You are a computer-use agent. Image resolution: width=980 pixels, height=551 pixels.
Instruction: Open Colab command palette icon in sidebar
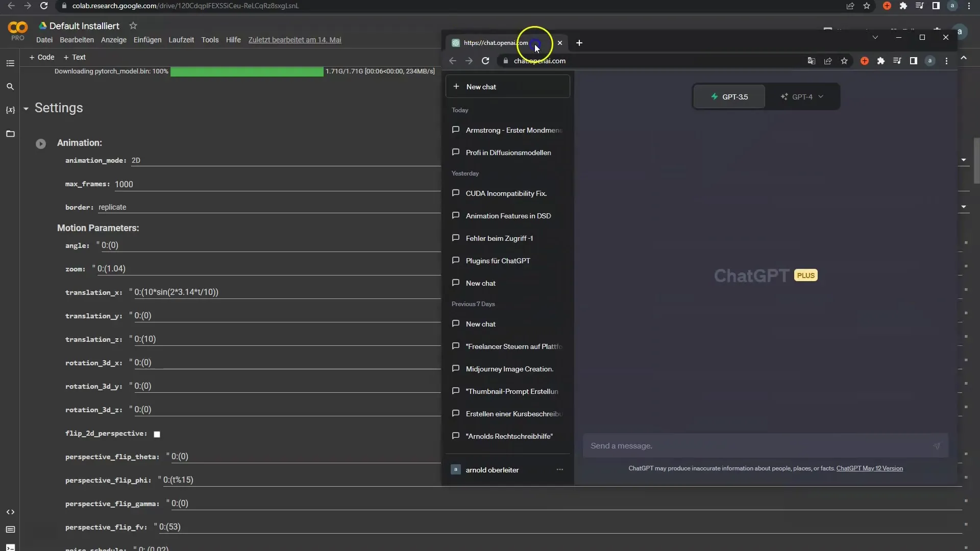(x=10, y=530)
